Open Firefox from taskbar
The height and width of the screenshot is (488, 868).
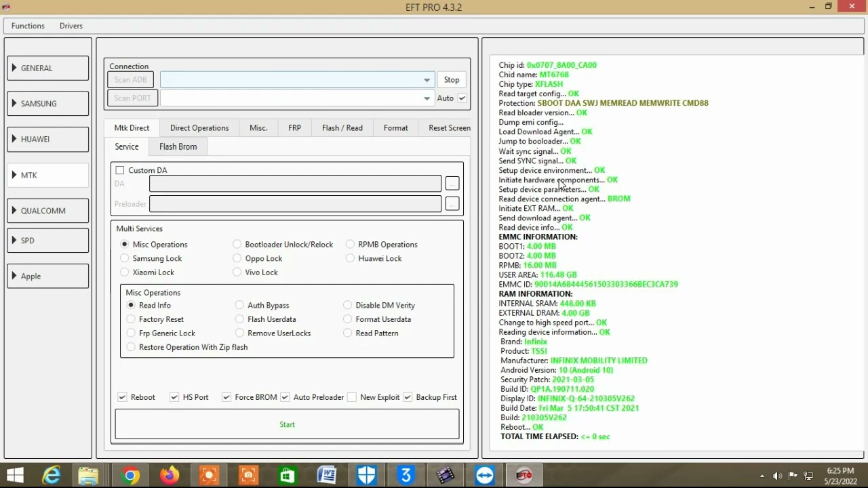[170, 475]
